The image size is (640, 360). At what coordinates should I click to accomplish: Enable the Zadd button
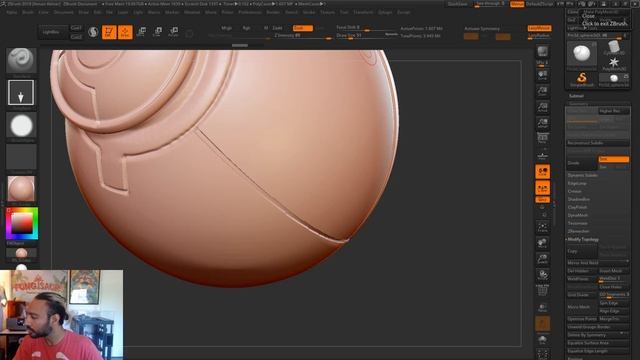278,28
